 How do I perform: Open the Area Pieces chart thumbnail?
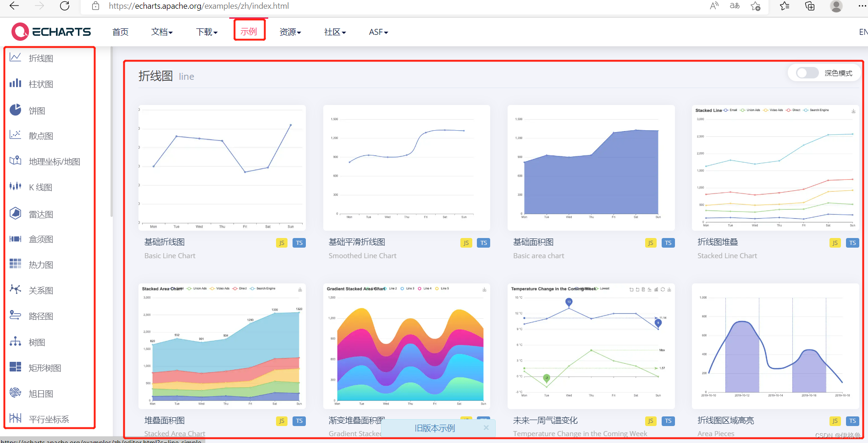point(775,346)
